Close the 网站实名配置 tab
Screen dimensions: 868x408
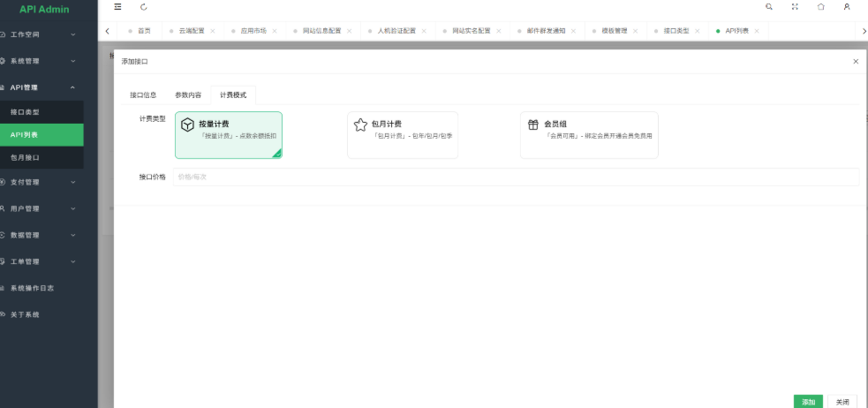click(499, 31)
